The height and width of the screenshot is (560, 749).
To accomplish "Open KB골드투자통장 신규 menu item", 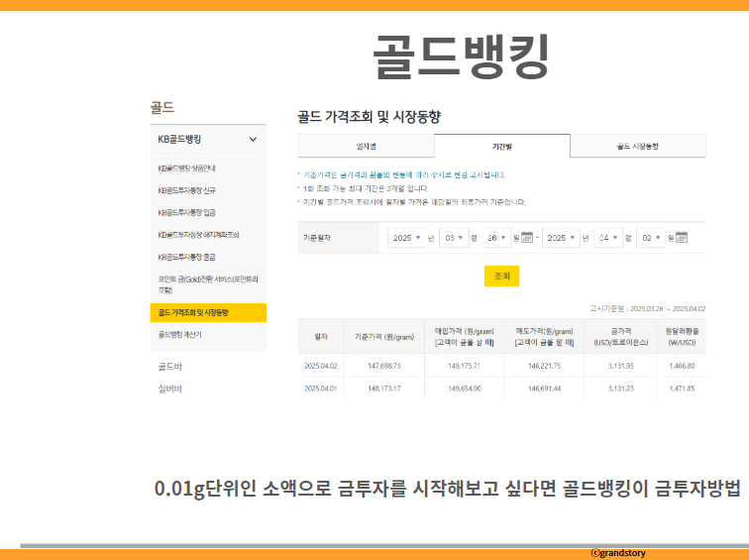I will tap(187, 190).
